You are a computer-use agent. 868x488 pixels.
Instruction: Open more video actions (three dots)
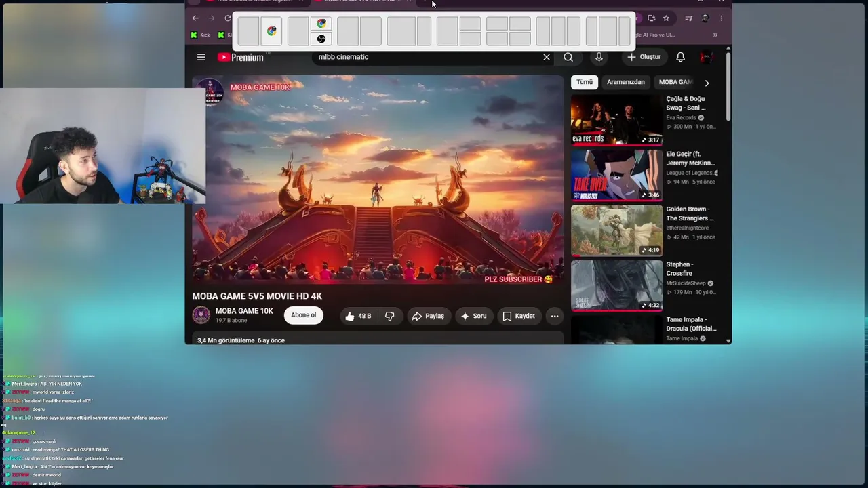click(555, 316)
